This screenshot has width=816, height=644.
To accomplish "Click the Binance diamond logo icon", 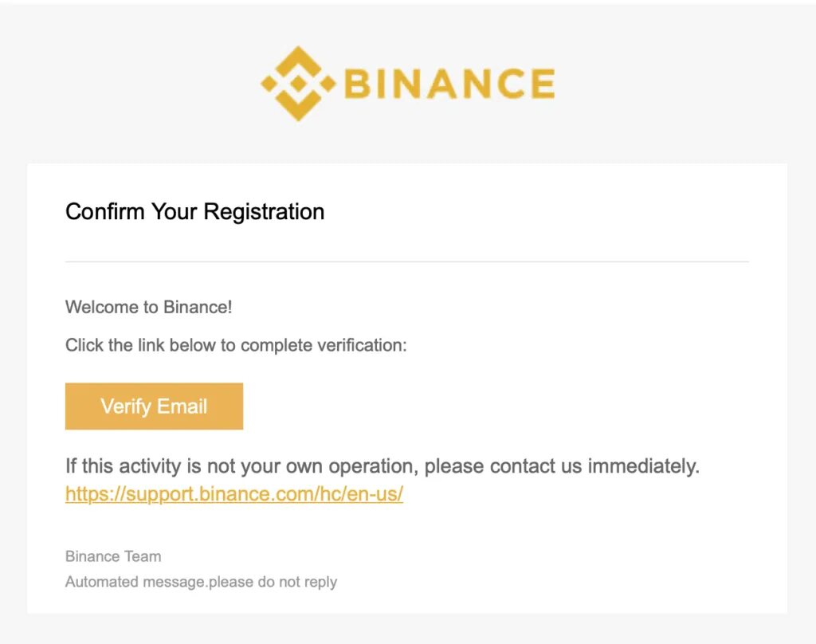I will click(298, 83).
